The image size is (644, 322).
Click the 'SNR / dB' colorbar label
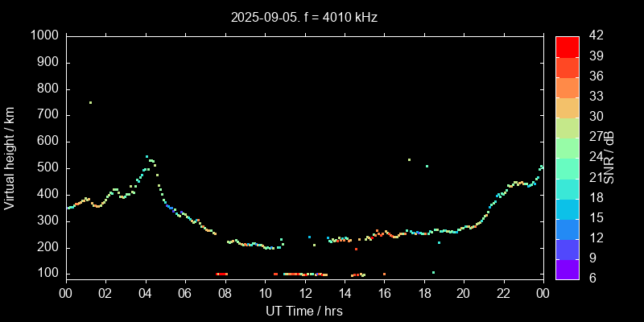[x=610, y=158]
